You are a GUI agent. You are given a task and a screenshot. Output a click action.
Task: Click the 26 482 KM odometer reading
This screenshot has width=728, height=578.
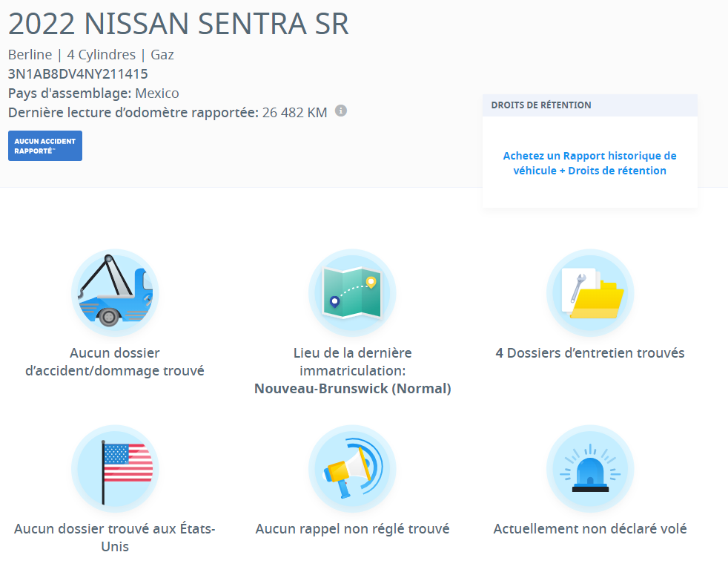click(295, 113)
